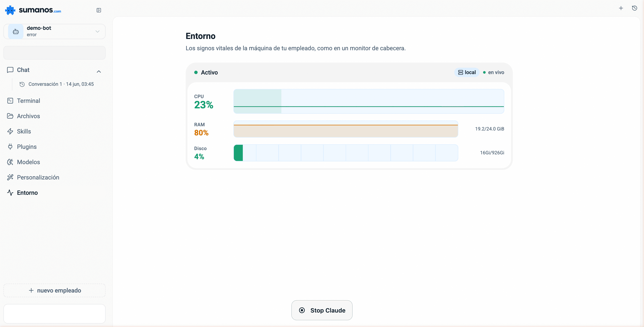Click the server icon in the local badge

click(x=460, y=73)
